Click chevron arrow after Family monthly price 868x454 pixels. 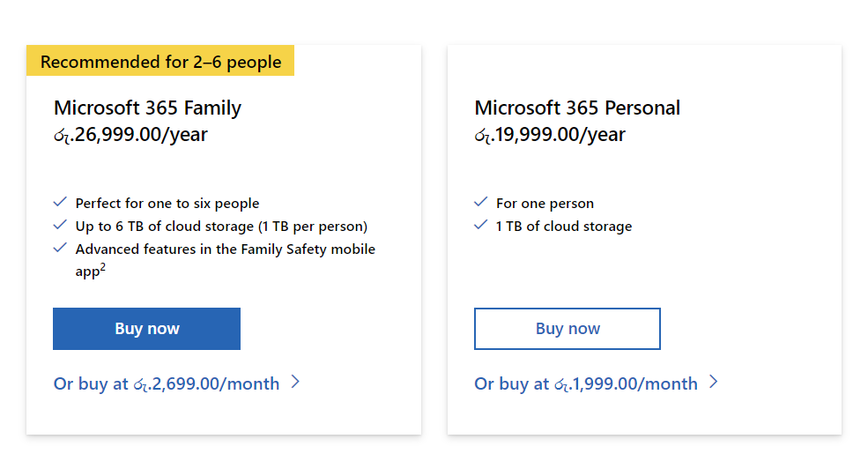[295, 382]
